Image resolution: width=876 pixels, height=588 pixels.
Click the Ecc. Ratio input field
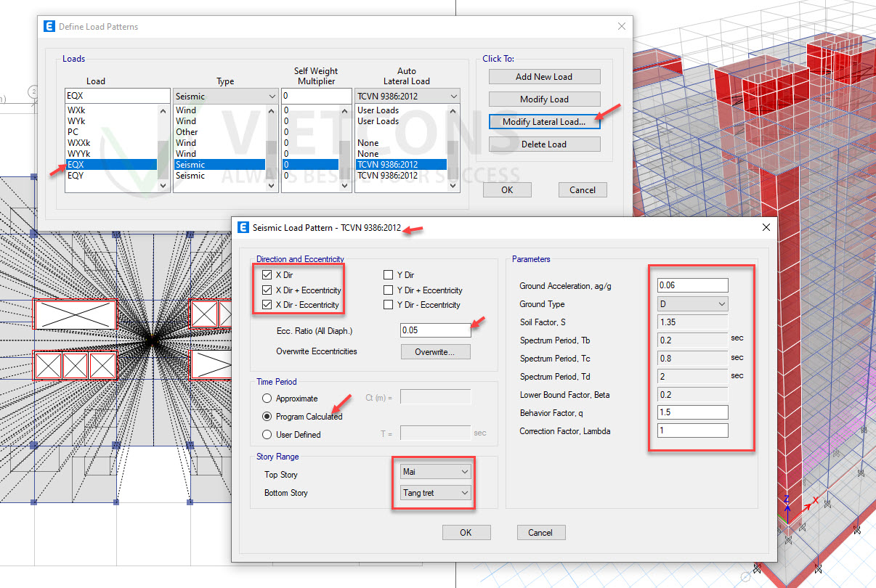point(436,330)
